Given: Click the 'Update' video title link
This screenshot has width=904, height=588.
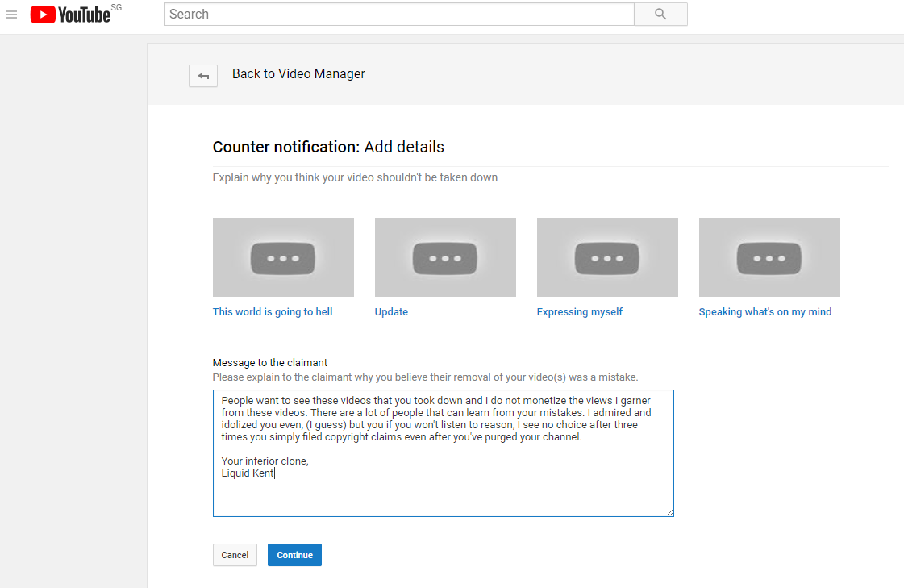Looking at the screenshot, I should tap(391, 312).
